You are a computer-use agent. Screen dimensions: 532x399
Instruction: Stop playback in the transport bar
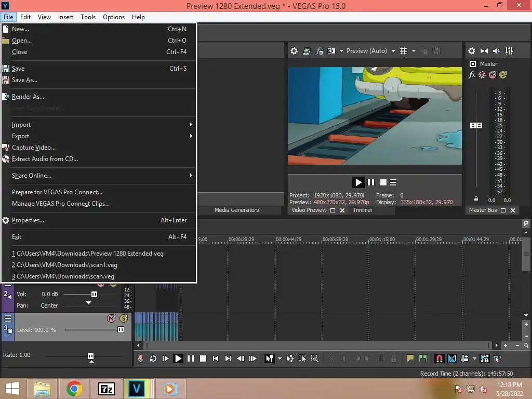(x=203, y=358)
